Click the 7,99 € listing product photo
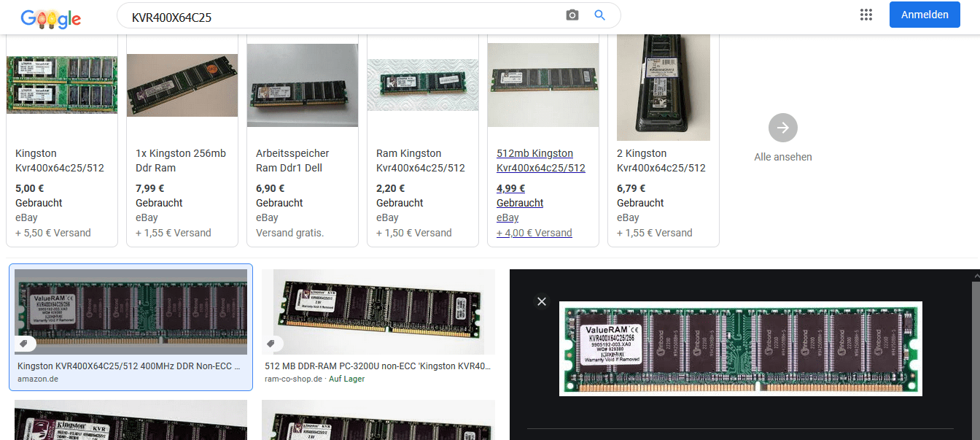The width and height of the screenshot is (980, 440). [182, 85]
